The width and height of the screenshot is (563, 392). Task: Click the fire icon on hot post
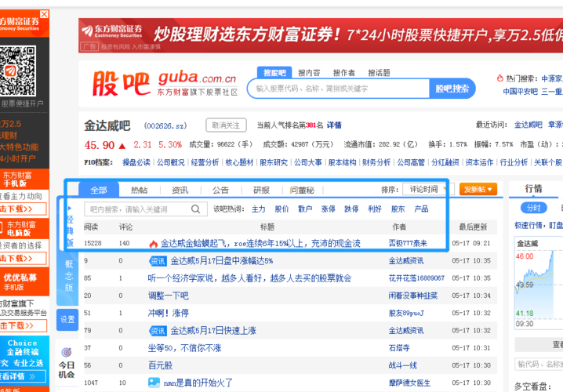pyautogui.click(x=153, y=244)
